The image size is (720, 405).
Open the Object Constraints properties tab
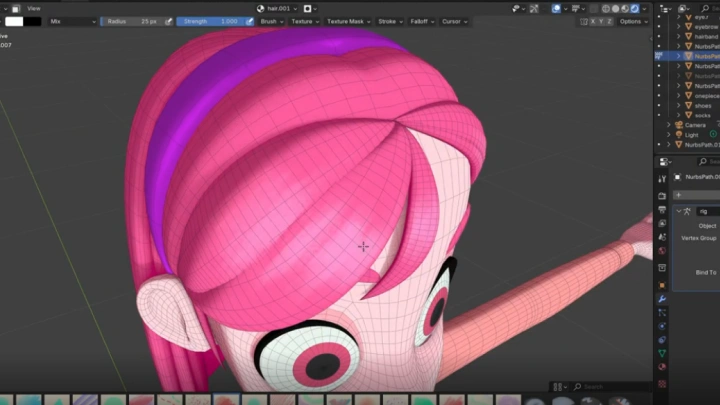662,340
